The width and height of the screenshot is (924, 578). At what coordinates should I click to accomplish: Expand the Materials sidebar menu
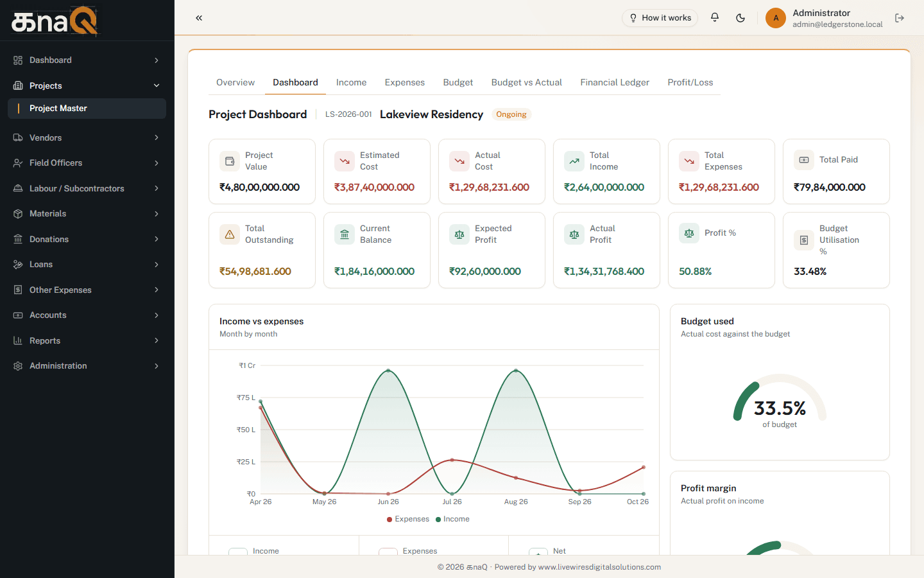[87, 214]
